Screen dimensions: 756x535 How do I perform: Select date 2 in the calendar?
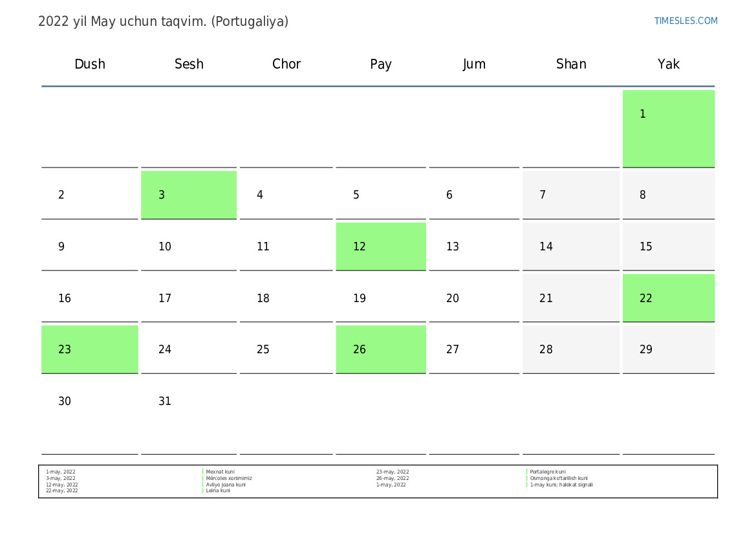point(90,195)
